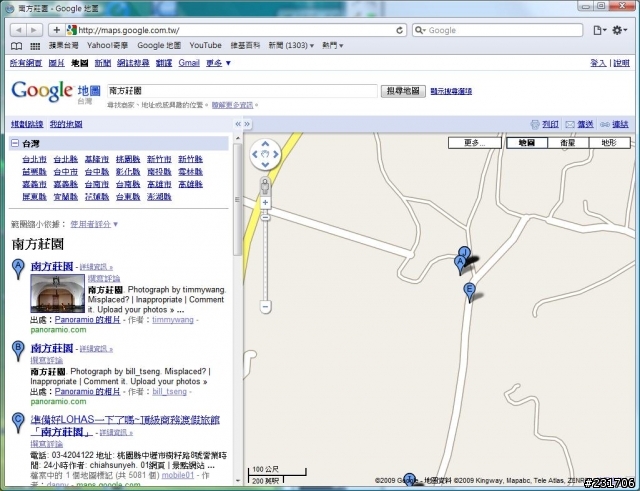The image size is (640, 491).
Task: Open the Google Maps logo
Action: tap(56, 91)
